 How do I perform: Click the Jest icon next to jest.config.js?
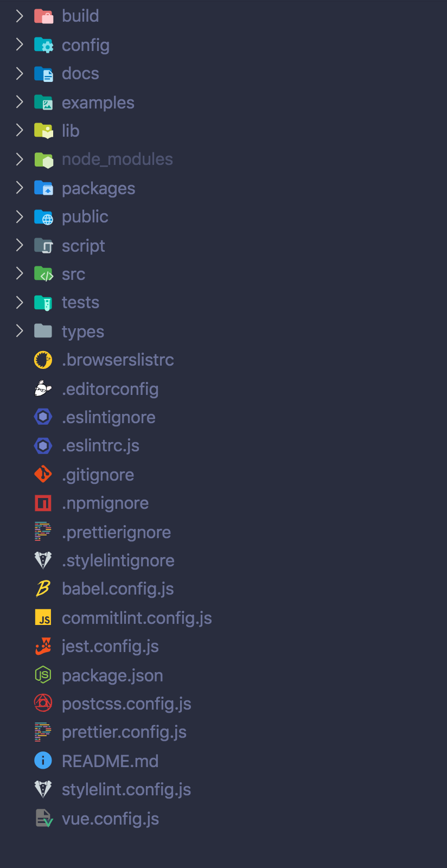pyautogui.click(x=43, y=646)
